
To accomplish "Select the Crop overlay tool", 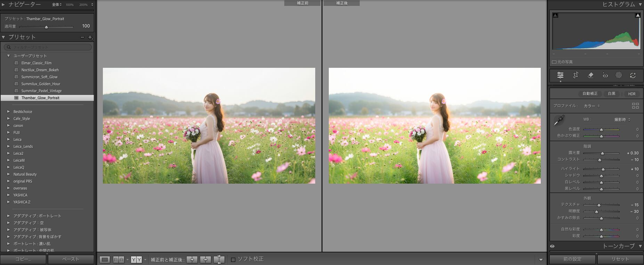I will coord(576,75).
